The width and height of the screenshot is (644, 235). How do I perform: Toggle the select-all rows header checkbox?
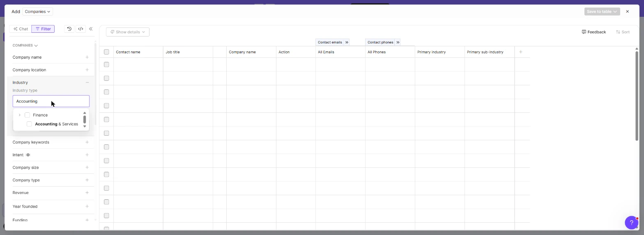[x=106, y=52]
